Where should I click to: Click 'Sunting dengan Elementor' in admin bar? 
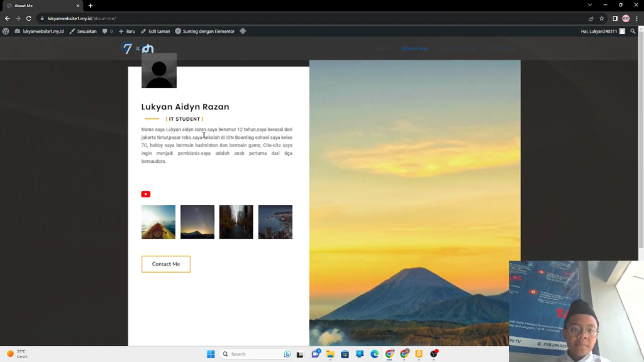click(204, 31)
